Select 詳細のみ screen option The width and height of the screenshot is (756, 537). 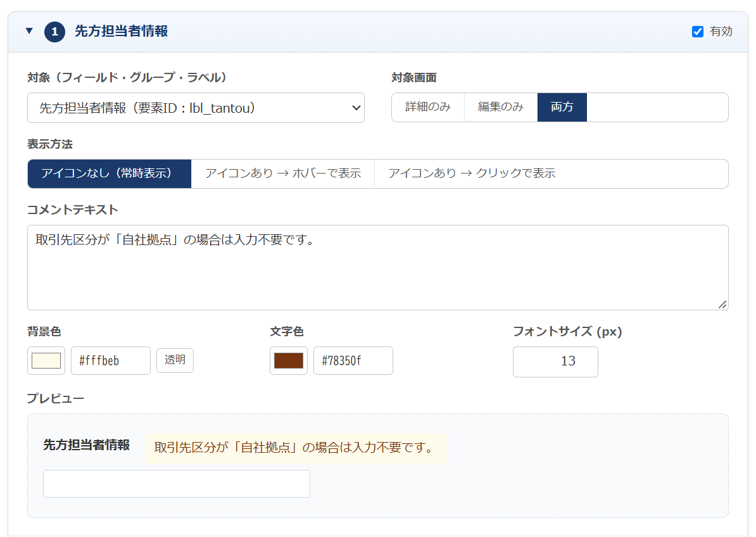point(428,107)
